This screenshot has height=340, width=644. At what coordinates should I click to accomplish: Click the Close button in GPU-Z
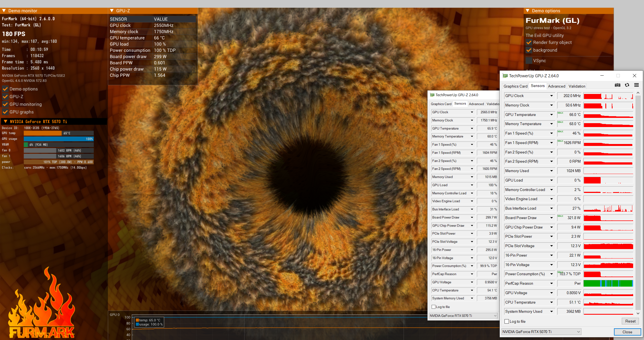click(x=627, y=332)
